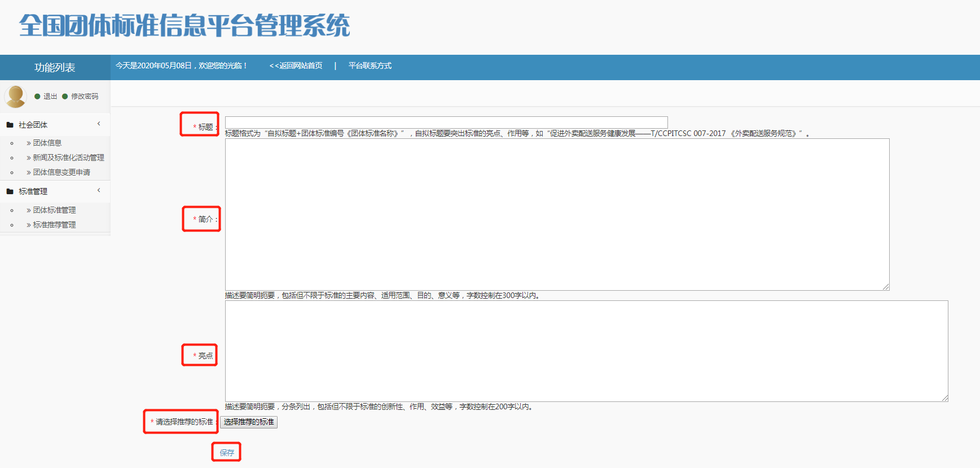Click inside the 简介 text area
This screenshot has height=468, width=980.
pyautogui.click(x=557, y=215)
